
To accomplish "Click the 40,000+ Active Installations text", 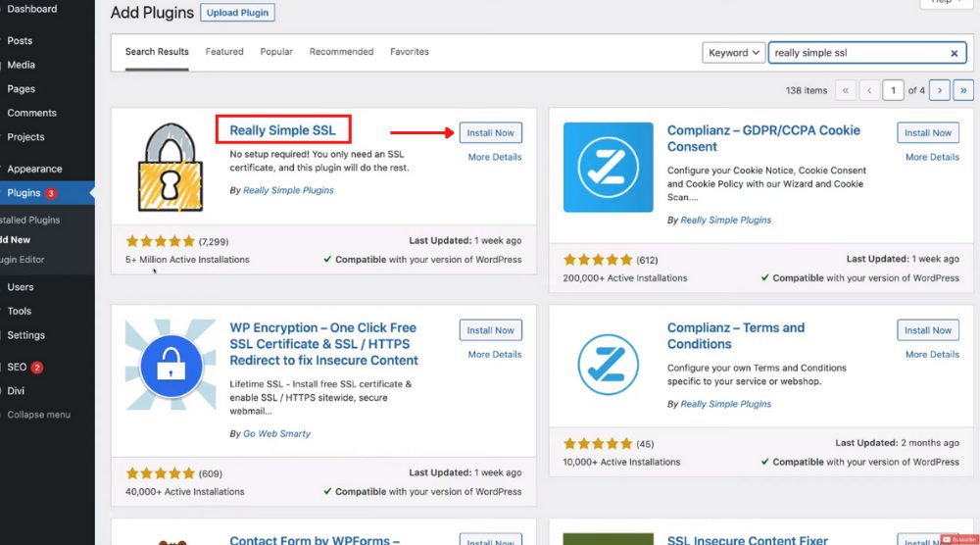I will point(185,492).
